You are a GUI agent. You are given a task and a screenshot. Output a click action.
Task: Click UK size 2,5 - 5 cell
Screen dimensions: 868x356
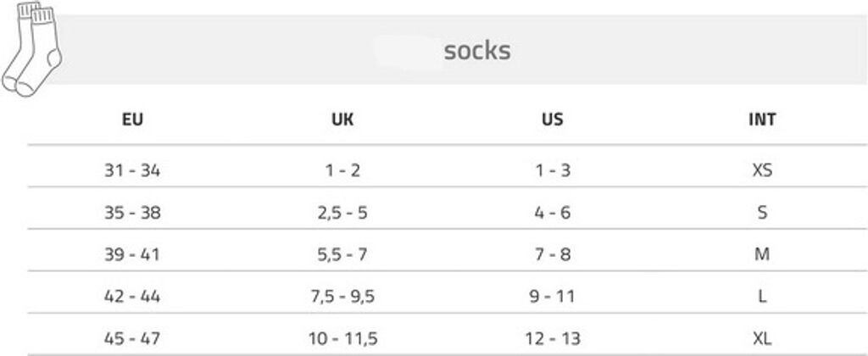click(x=342, y=213)
